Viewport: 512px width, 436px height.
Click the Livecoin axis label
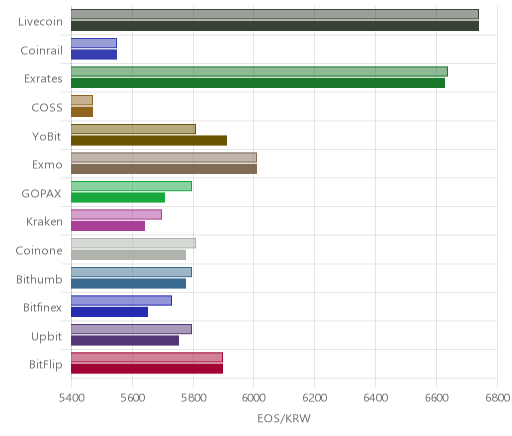coord(40,22)
